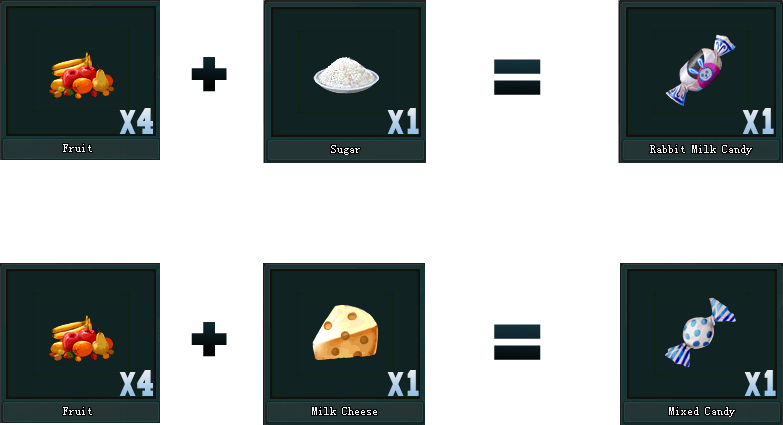The image size is (783, 425).
Task: Select the Milk Cheese wedge icon
Action: click(346, 333)
